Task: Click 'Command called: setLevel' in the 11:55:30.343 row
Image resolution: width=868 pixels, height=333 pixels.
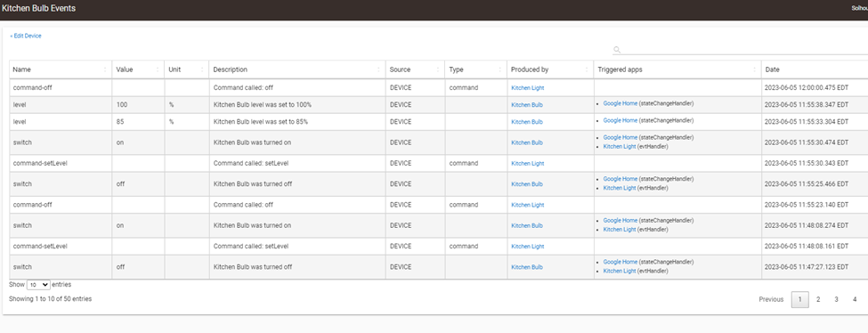Action: click(251, 164)
